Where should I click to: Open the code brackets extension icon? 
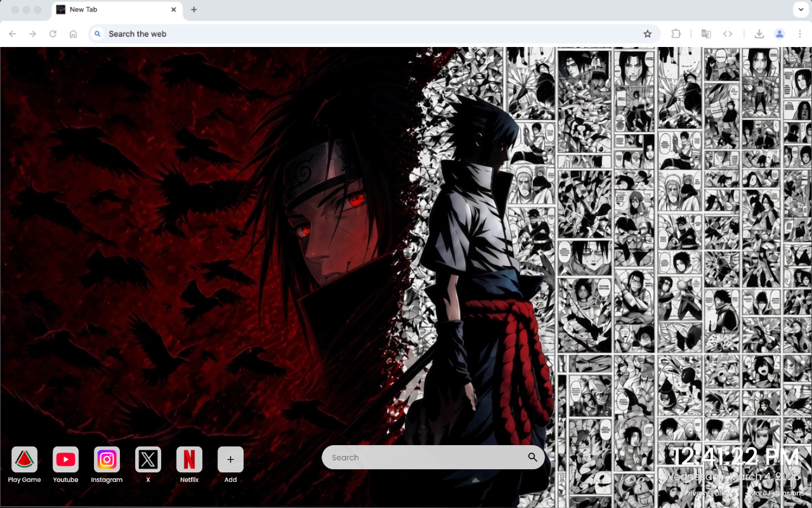click(x=728, y=34)
